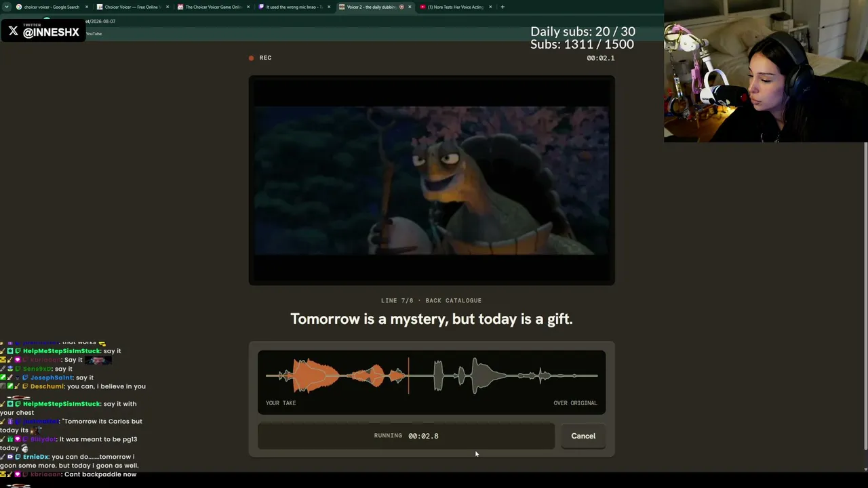Click the 'OVER ORIGINAL' label
868x488 pixels.
point(575,403)
